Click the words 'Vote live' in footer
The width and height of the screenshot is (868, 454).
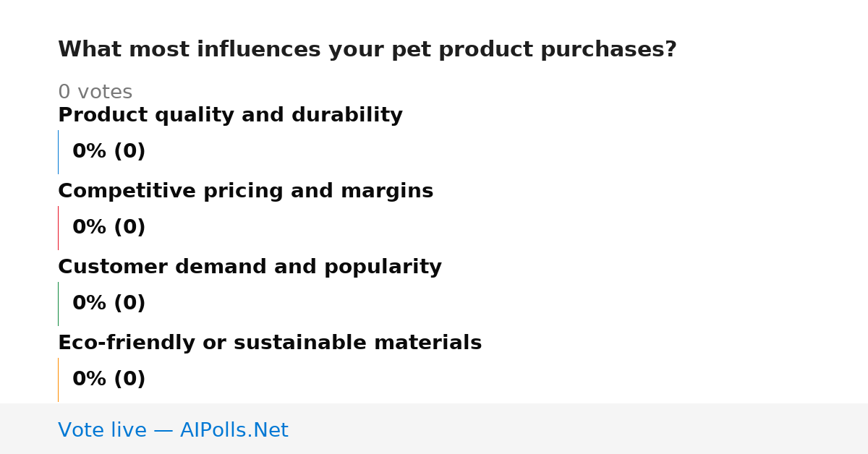pos(102,430)
